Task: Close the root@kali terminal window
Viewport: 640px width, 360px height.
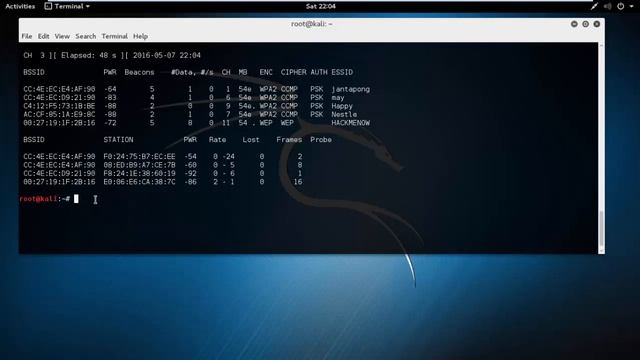Action: 597,24
